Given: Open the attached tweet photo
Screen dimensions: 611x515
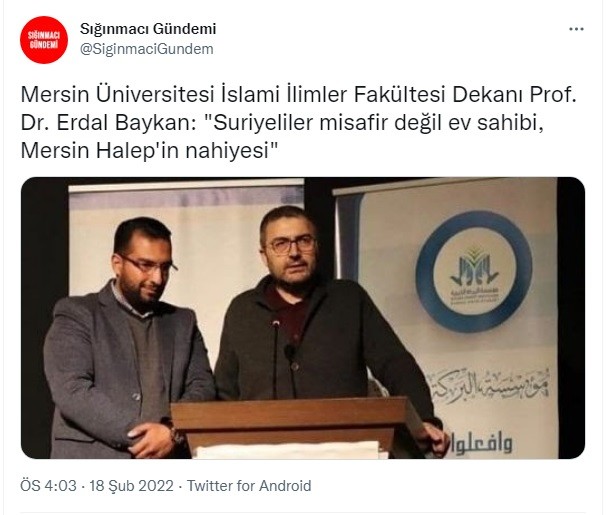Looking at the screenshot, I should (303, 318).
